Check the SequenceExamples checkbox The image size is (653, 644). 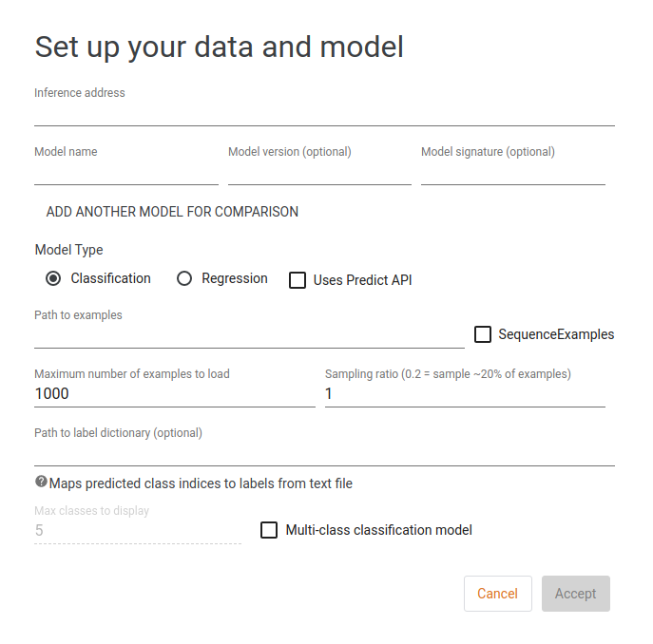(x=483, y=334)
